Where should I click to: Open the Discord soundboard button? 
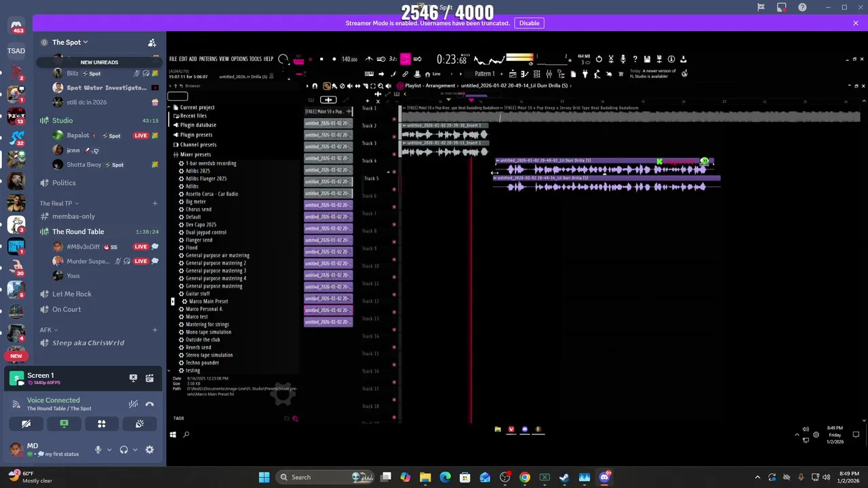pos(140,424)
